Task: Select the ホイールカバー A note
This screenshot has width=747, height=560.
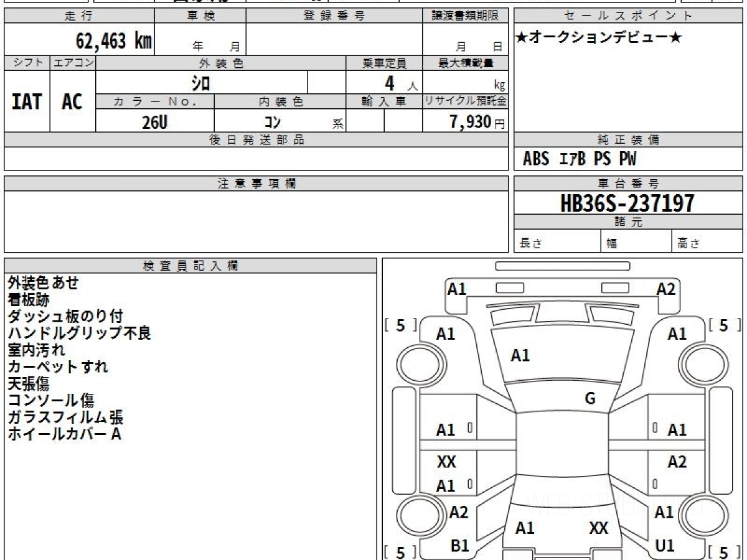Action: point(64,434)
